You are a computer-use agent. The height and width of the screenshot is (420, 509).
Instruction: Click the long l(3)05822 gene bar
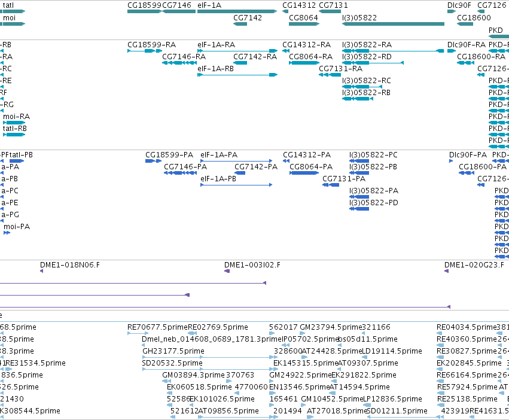tap(393, 24)
